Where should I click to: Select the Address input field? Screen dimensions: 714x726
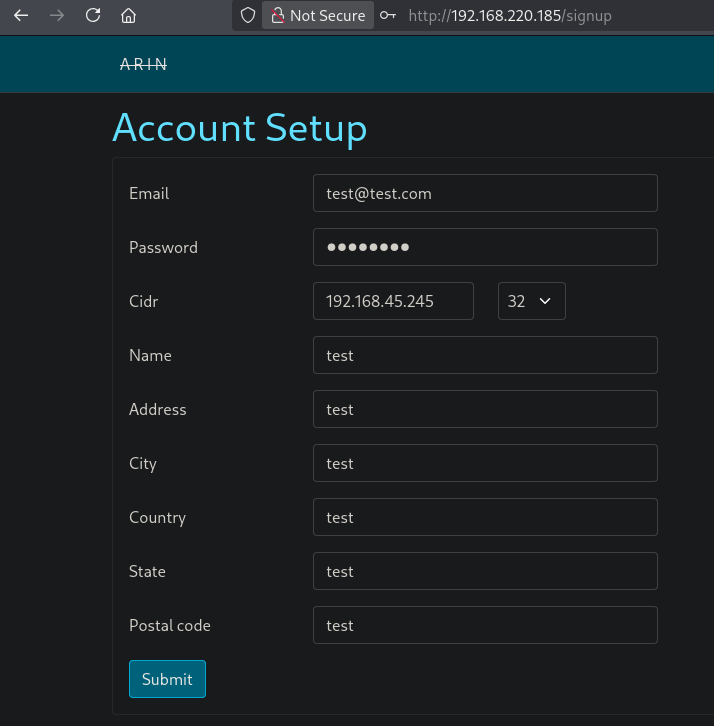(485, 409)
